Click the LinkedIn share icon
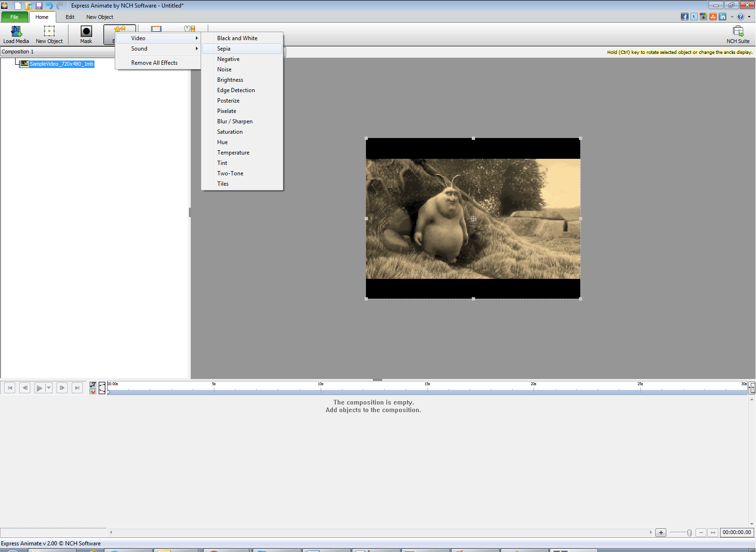Viewport: 756px width, 552px height. tap(722, 17)
